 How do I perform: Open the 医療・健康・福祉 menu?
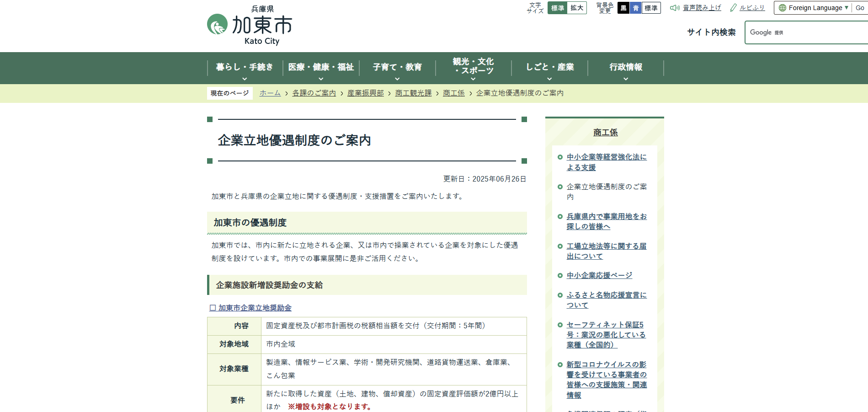pyautogui.click(x=321, y=67)
